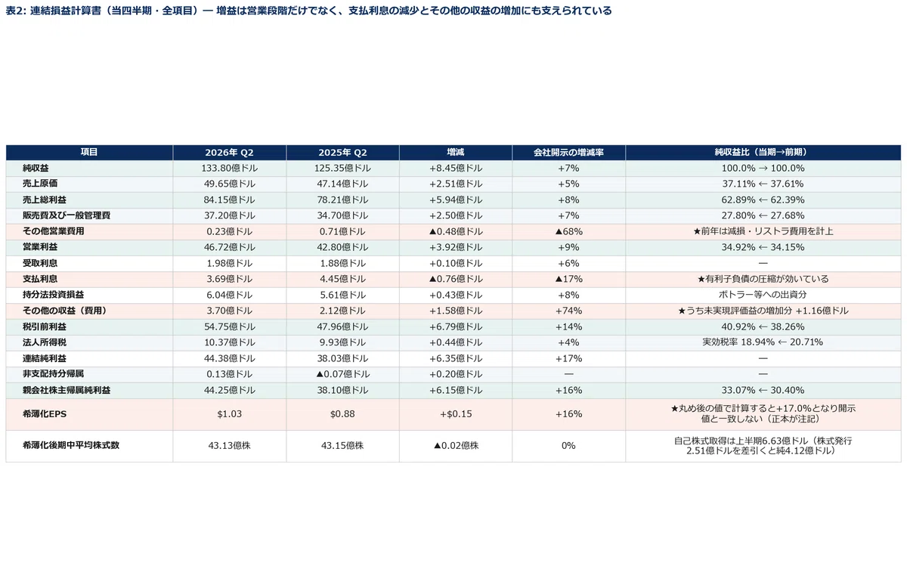Image resolution: width=907 pixels, height=588 pixels.
Task: Click the ▲68% rate cell
Action: [x=568, y=231]
